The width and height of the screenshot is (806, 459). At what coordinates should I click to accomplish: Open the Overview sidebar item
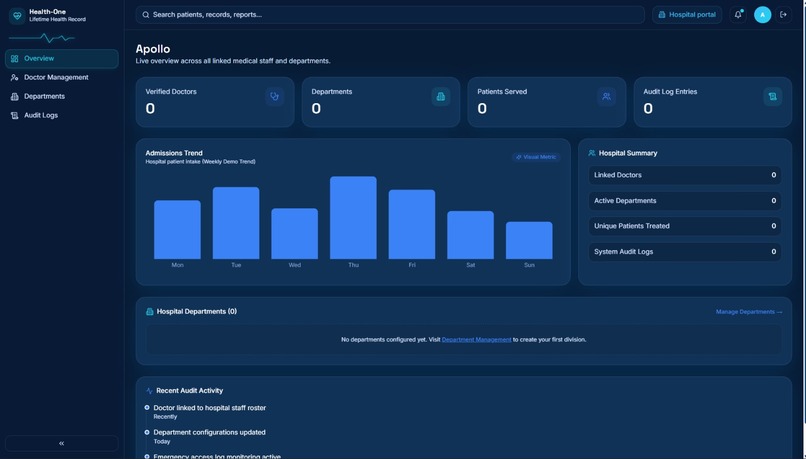62,59
